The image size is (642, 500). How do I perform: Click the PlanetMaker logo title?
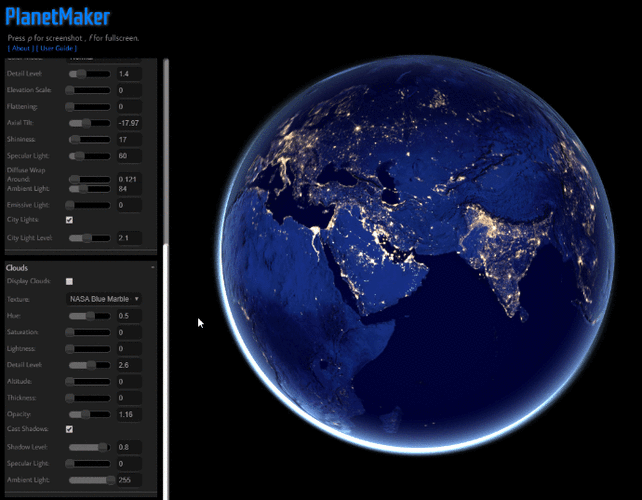[58, 17]
